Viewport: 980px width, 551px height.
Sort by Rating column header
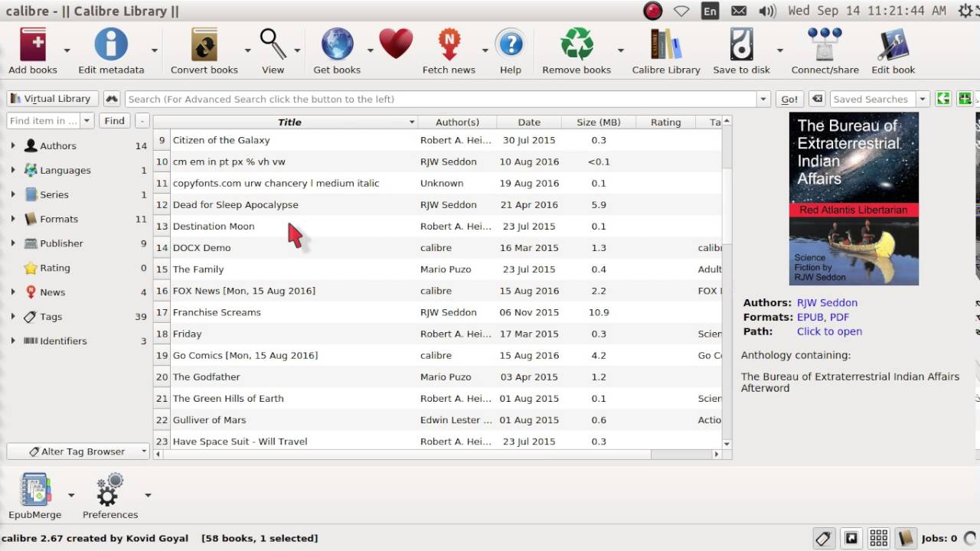665,122
